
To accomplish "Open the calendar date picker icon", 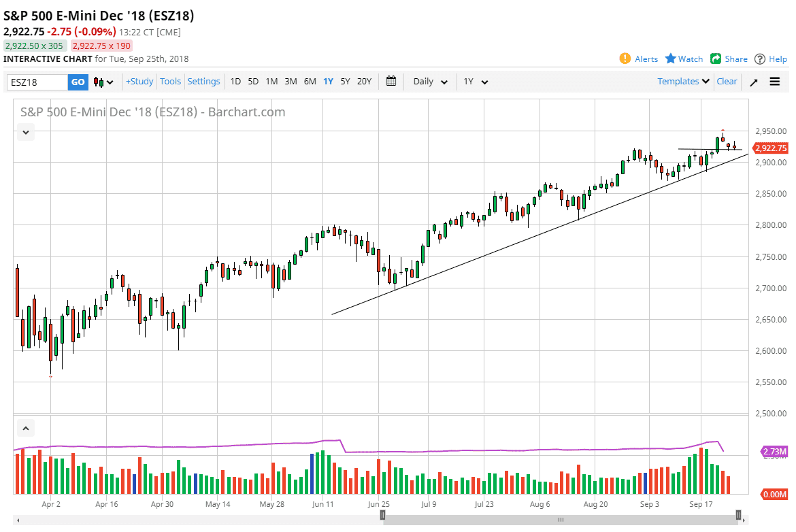I will pos(391,81).
